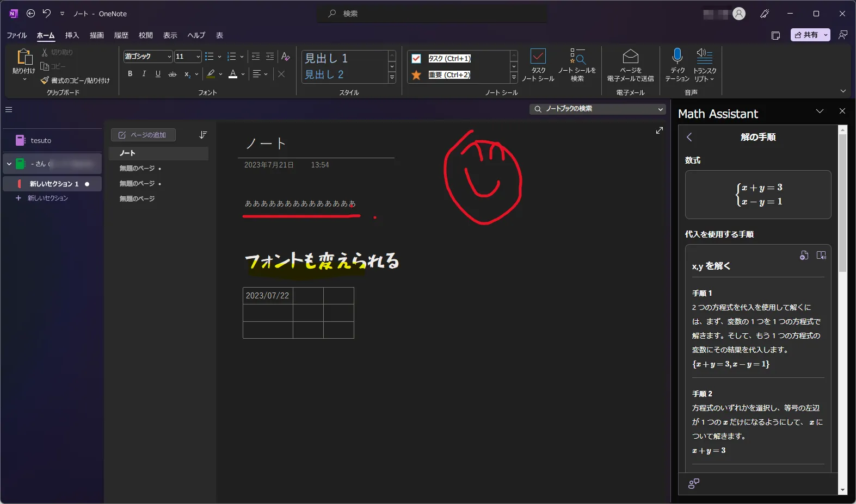The image size is (856, 504).
Task: Click the email page envelope icon
Action: point(630,57)
